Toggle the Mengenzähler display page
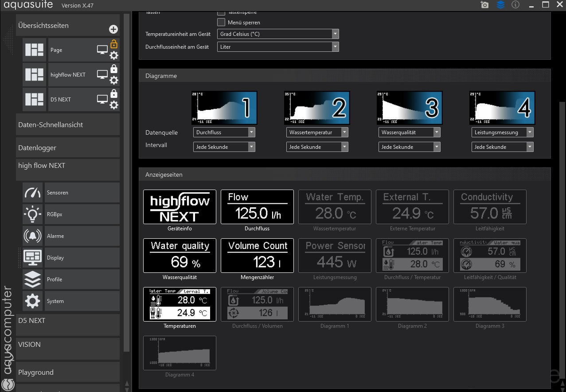The image size is (566, 392). tap(258, 256)
